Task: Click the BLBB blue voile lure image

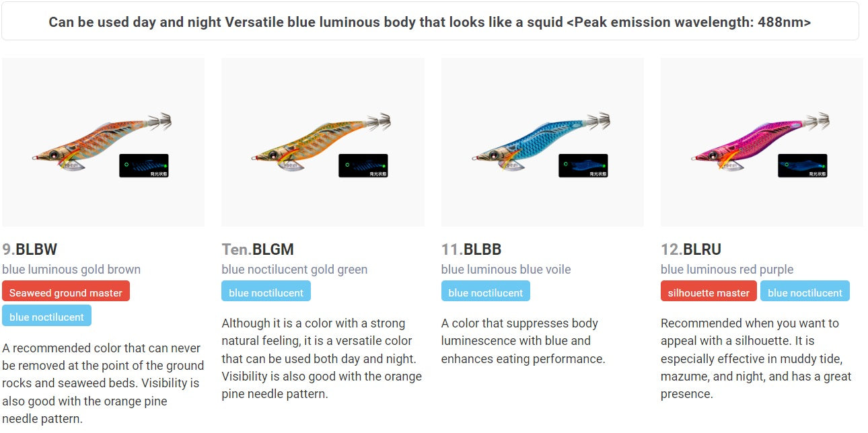Action: [x=540, y=141]
